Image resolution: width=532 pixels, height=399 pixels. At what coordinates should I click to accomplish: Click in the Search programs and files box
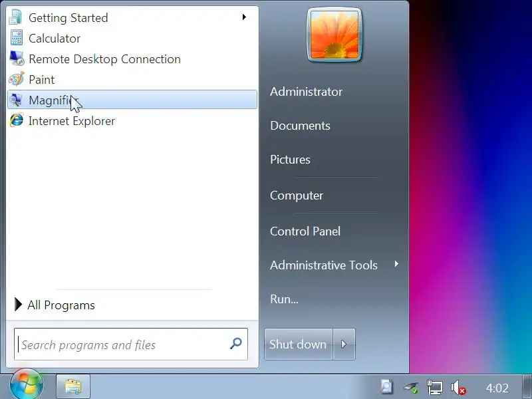131,344
